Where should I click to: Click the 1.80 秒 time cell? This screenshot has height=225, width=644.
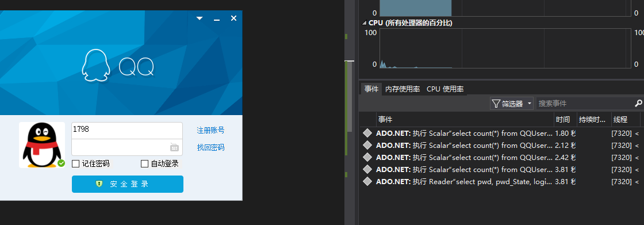(x=565, y=134)
